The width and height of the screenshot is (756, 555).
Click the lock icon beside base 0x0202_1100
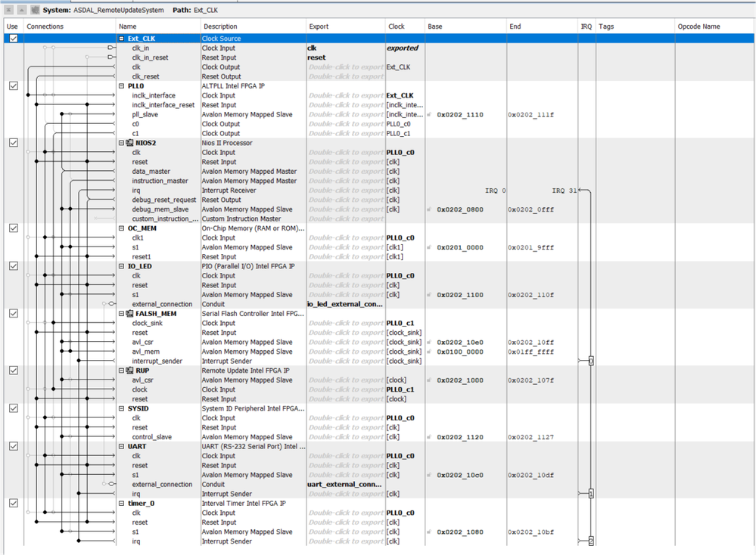pyautogui.click(x=428, y=295)
